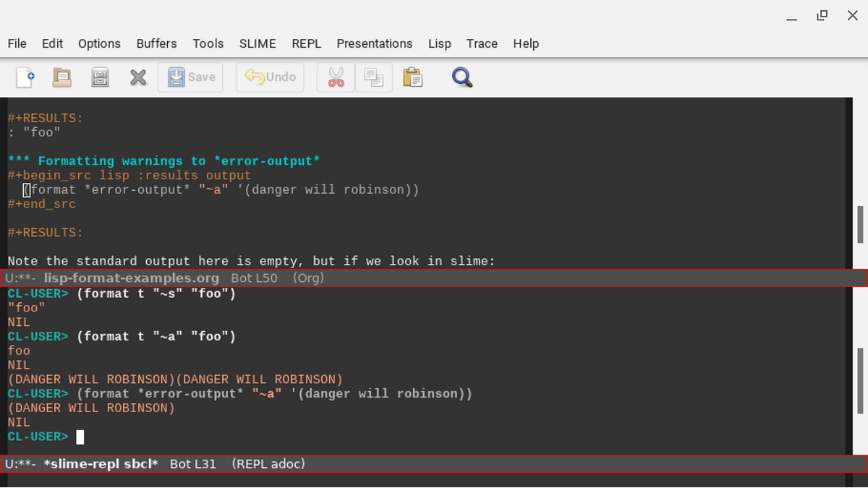The image size is (868, 488).
Task: Open the Buffers menu
Action: (156, 43)
